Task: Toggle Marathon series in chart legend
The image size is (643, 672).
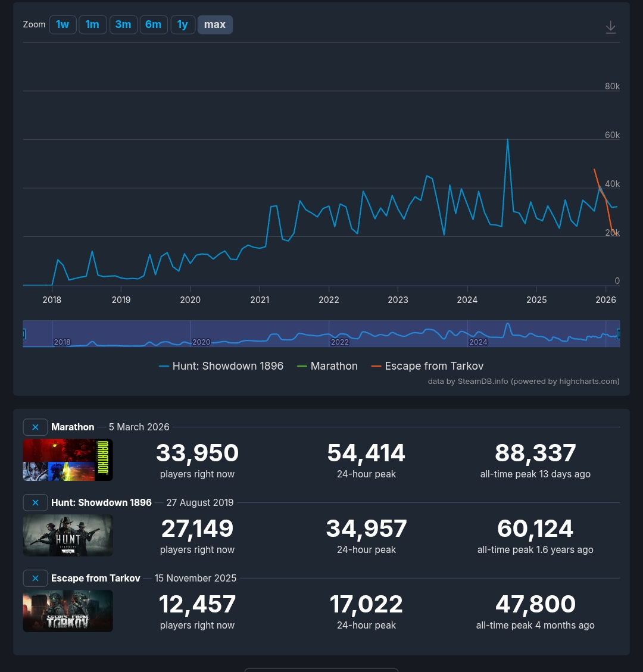Action: coord(327,366)
